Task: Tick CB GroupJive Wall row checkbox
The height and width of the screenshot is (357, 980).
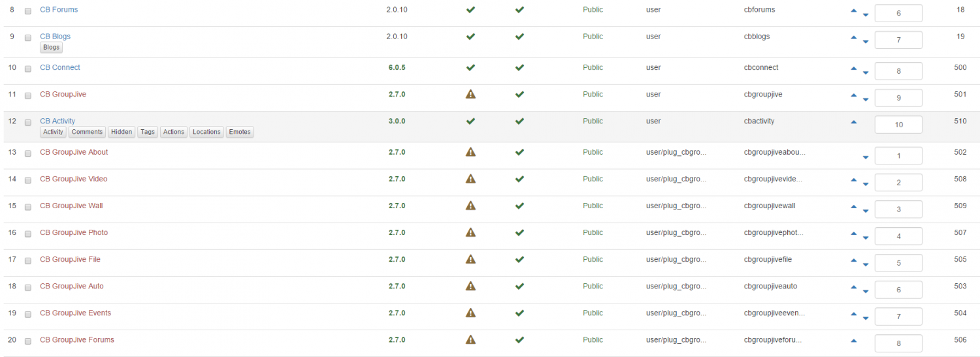Action: [x=27, y=208]
